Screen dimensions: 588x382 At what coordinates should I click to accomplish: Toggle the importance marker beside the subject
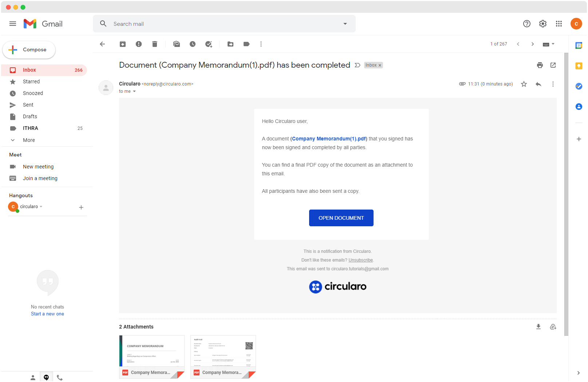click(358, 65)
